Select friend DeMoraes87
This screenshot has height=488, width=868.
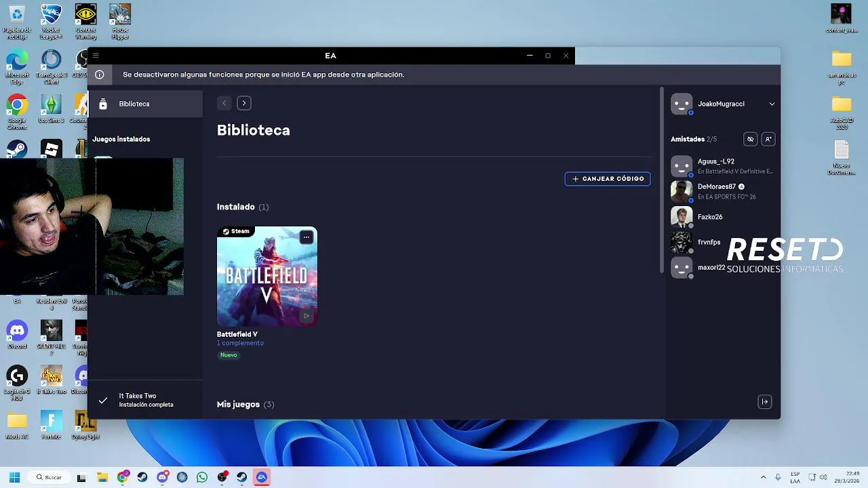click(x=723, y=191)
